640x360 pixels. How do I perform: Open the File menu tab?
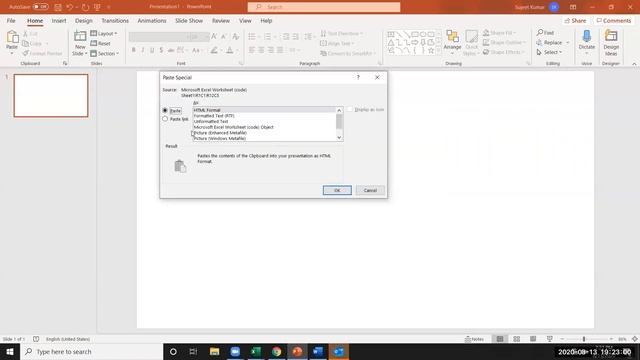point(11,20)
